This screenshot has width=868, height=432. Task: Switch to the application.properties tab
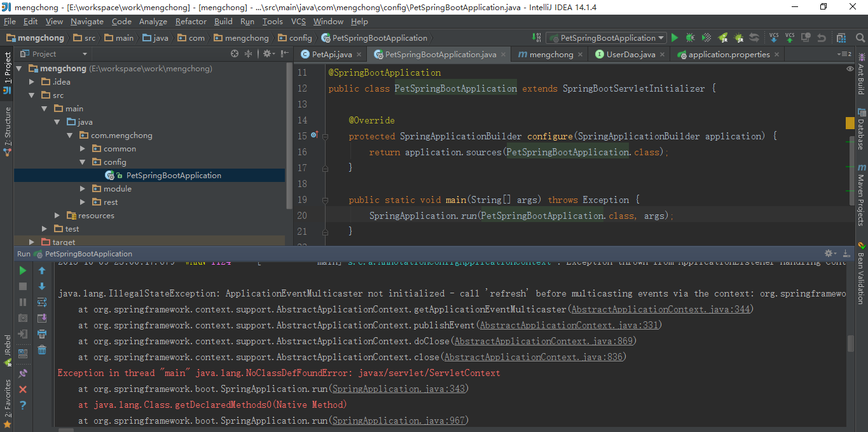[x=729, y=55]
